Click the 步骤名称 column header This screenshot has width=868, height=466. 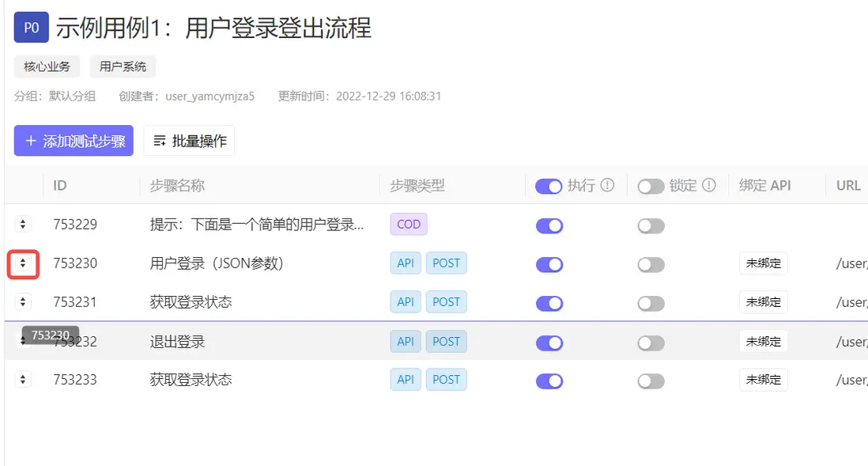177,186
